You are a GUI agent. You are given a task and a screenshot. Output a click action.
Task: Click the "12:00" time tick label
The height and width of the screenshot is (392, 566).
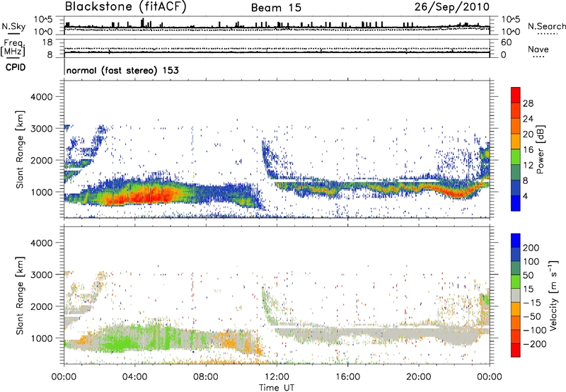(x=277, y=377)
